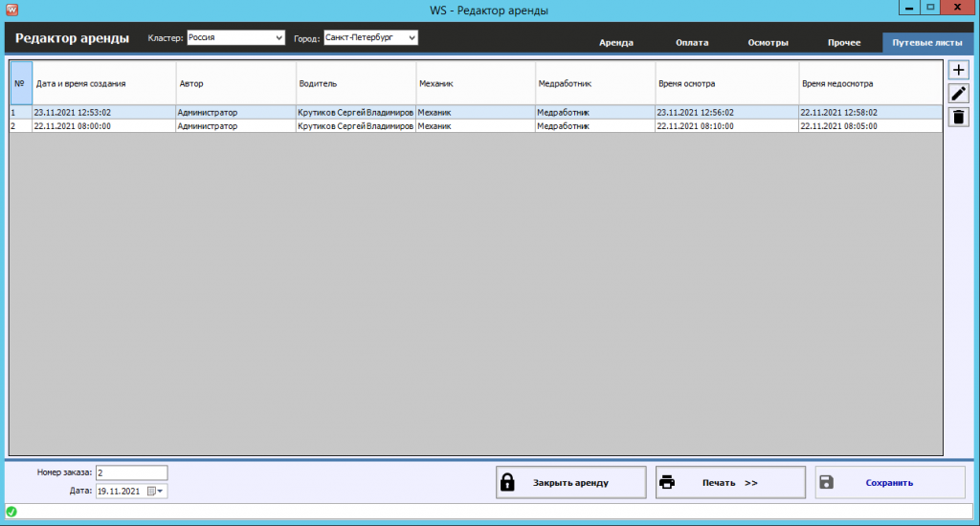Switch to the Прочее tab
This screenshot has height=526, width=980.
click(x=844, y=42)
